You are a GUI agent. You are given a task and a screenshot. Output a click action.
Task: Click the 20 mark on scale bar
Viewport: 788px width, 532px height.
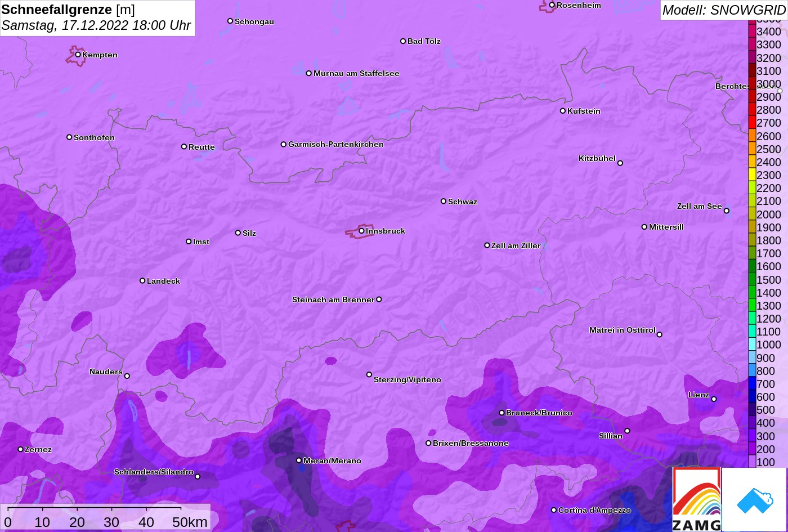tap(77, 522)
